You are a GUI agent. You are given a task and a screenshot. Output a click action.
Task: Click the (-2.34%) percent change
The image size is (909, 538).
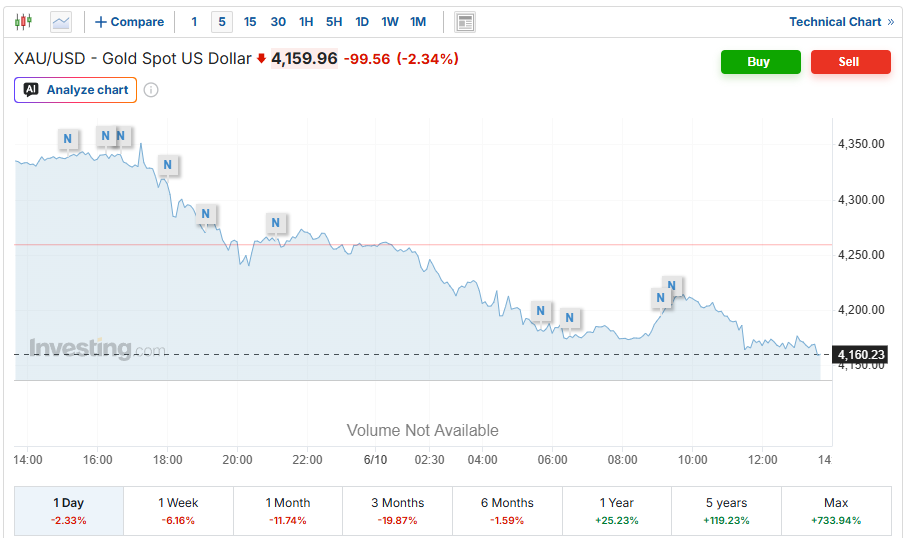point(428,59)
